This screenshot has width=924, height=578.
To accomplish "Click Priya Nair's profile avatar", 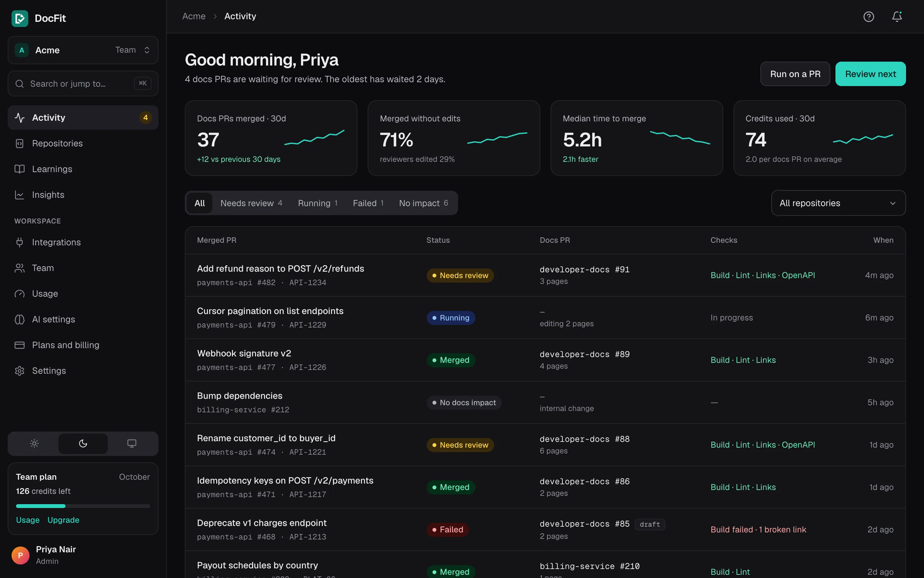I will [20, 555].
